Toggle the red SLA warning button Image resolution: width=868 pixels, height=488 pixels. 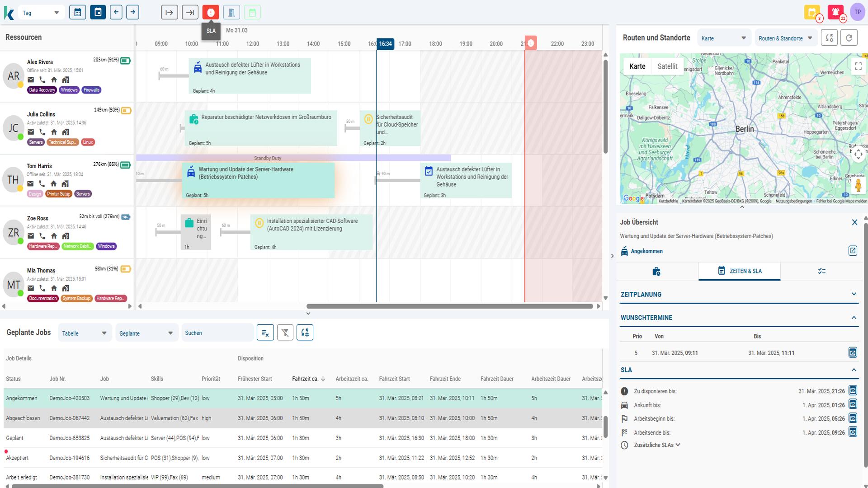tap(211, 12)
